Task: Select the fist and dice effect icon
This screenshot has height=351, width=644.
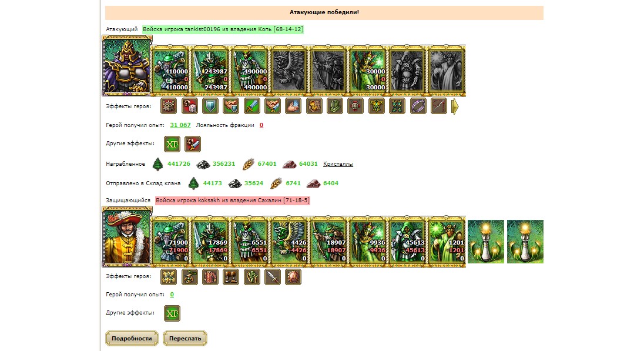Action: point(190,106)
